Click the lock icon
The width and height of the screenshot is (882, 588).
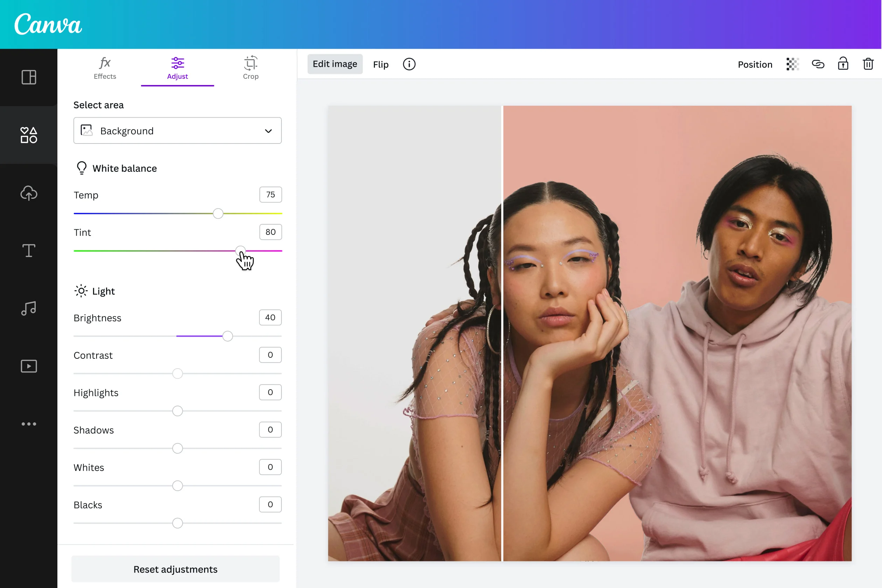(842, 64)
